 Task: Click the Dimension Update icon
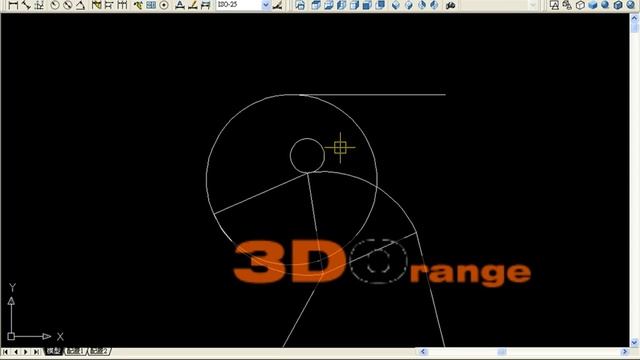(x=206, y=5)
